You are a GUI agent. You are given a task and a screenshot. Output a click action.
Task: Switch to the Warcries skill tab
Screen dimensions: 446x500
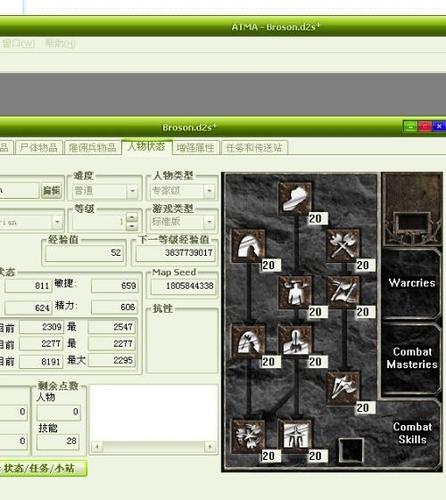[411, 283]
